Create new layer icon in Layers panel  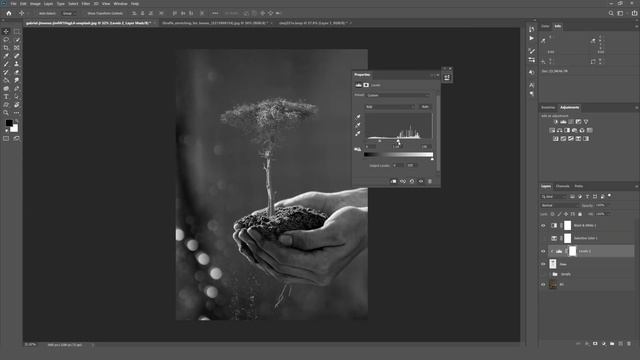tap(621, 344)
